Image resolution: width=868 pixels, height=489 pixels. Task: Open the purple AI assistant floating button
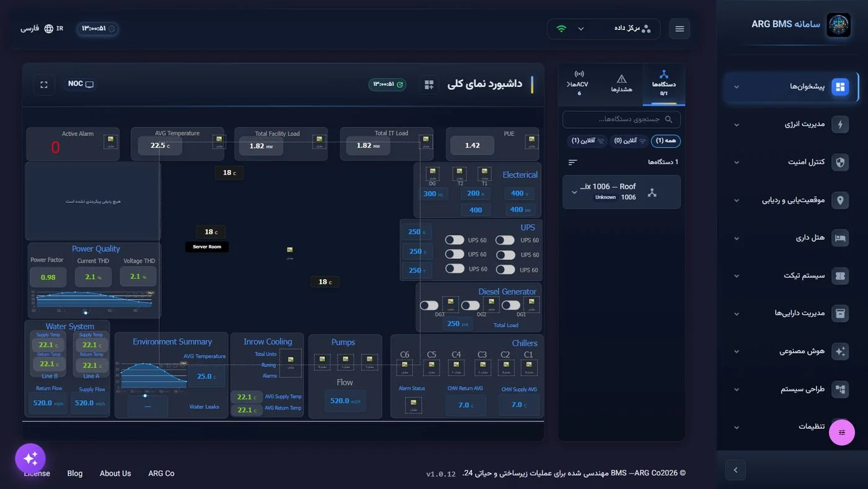pyautogui.click(x=30, y=459)
